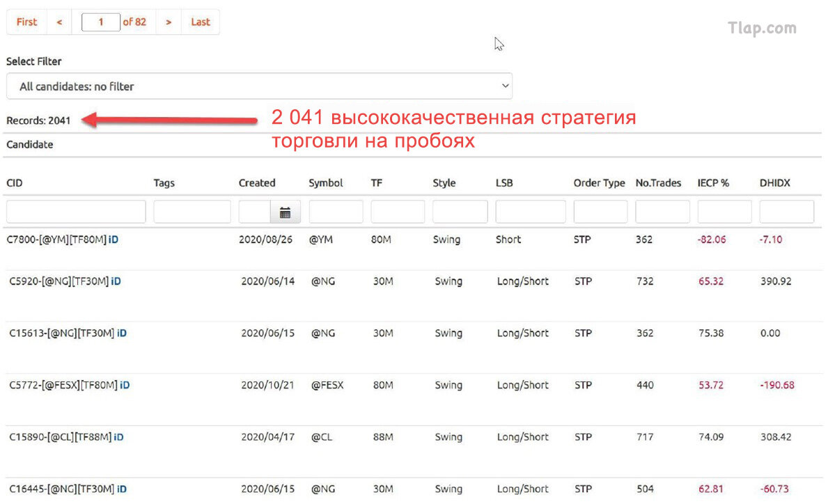Image resolution: width=828 pixels, height=504 pixels.
Task: Click the 2020/08/26 created date cell
Action: pos(265,239)
